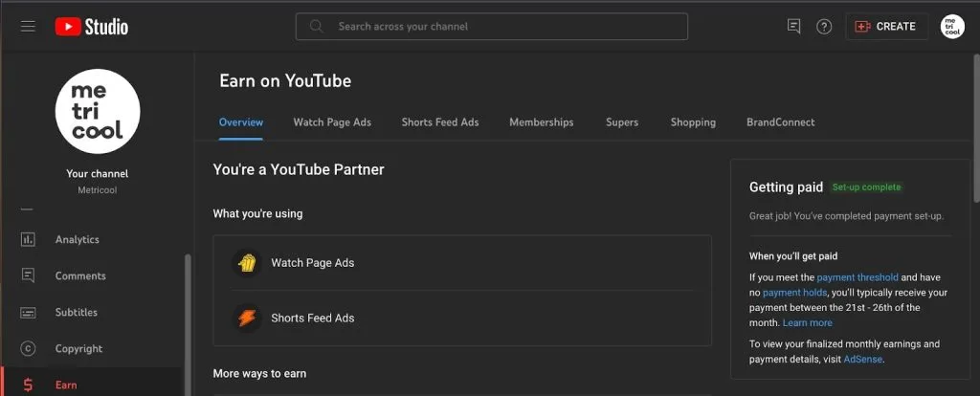
Task: Switch to the Shorts Feed Ads tab
Action: 440,122
